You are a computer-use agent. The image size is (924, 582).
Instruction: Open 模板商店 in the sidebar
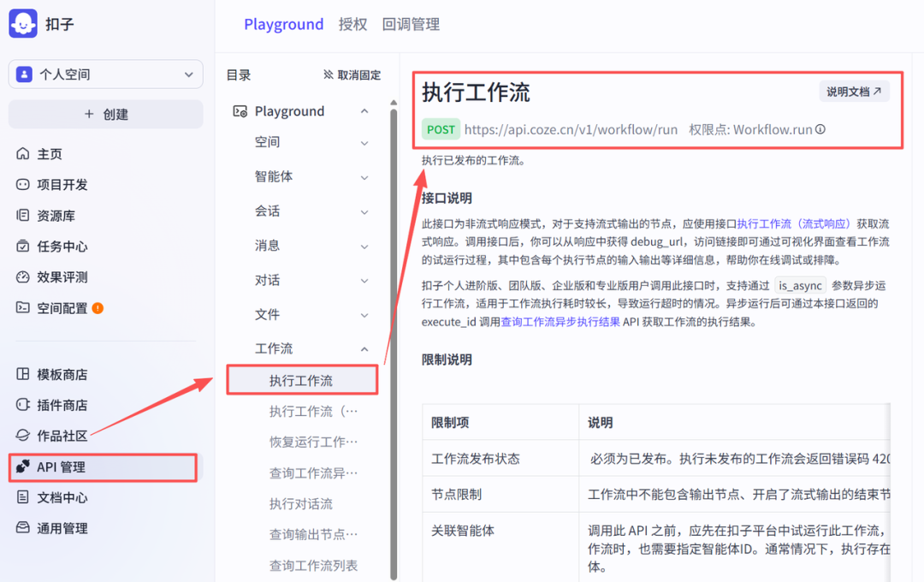click(52, 374)
